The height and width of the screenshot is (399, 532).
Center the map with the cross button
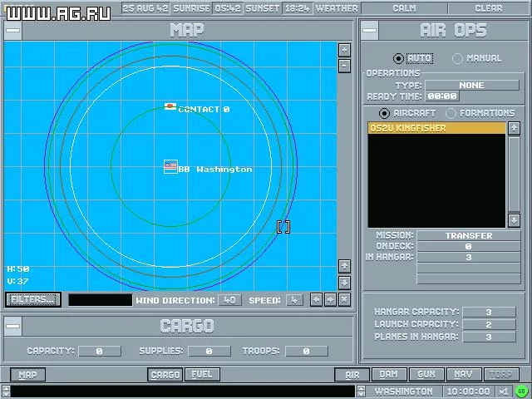(x=344, y=299)
